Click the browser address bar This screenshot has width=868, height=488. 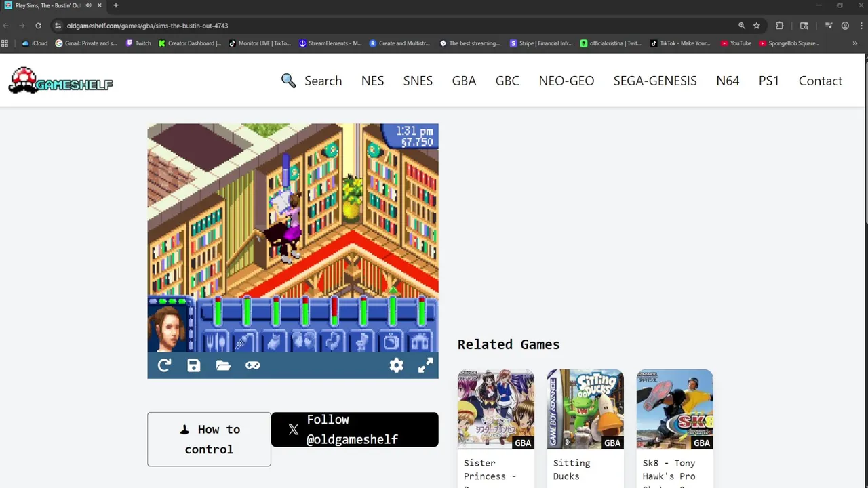(x=393, y=26)
